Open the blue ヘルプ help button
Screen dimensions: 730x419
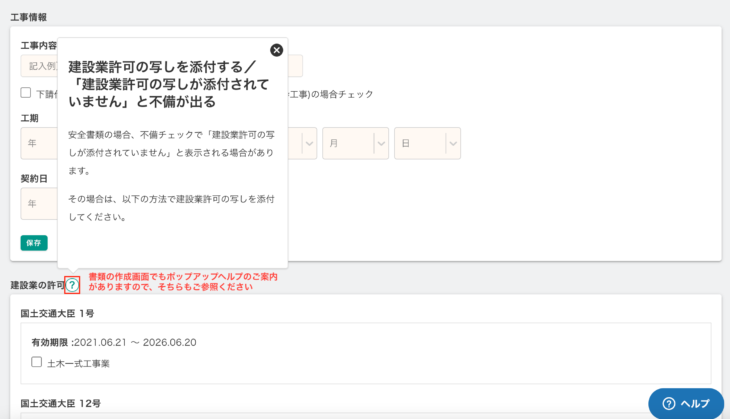pyautogui.click(x=686, y=403)
